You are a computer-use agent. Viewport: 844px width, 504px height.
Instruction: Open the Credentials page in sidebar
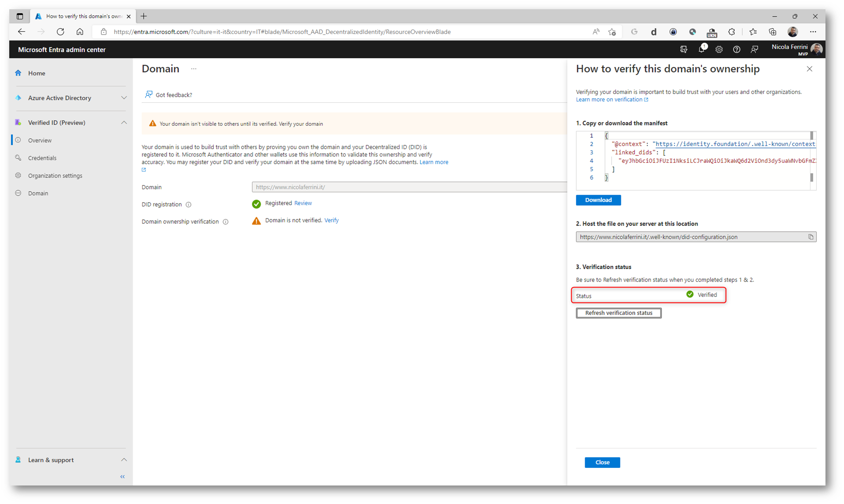[x=42, y=158]
